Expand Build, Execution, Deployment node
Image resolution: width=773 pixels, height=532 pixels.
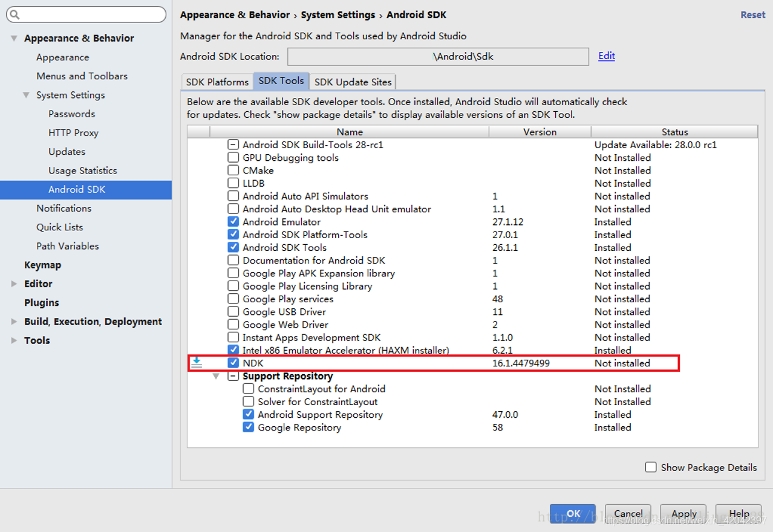coord(13,322)
